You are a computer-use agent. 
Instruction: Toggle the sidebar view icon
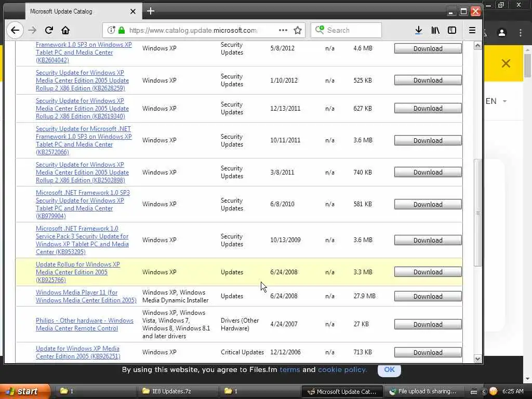(x=452, y=30)
